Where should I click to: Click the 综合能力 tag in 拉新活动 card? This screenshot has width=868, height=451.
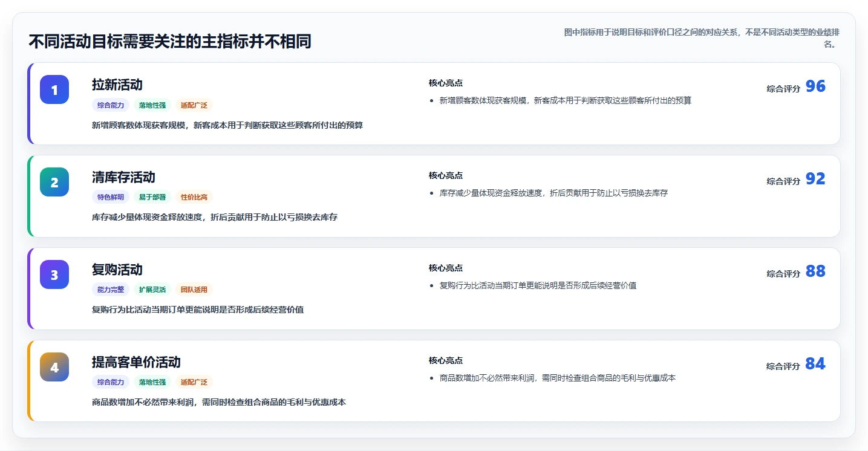pyautogui.click(x=111, y=105)
